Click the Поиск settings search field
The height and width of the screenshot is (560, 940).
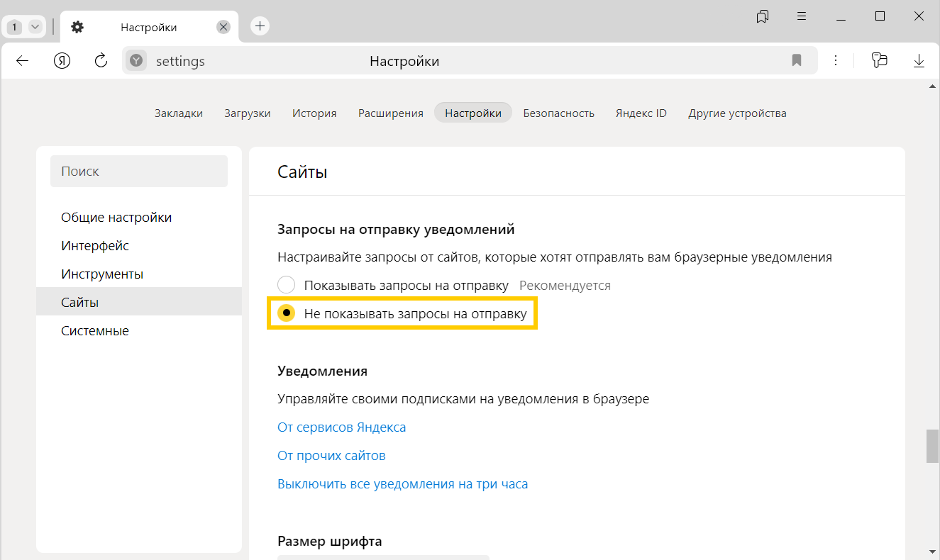coord(139,172)
